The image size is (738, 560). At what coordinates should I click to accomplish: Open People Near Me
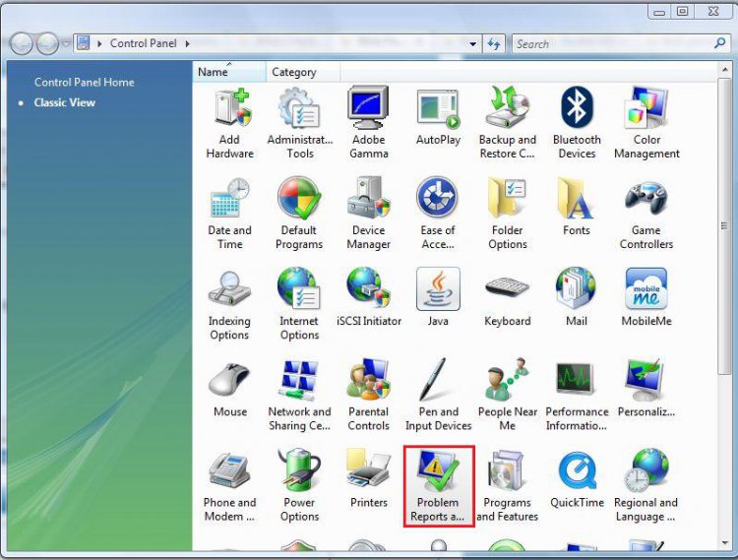pos(508,396)
